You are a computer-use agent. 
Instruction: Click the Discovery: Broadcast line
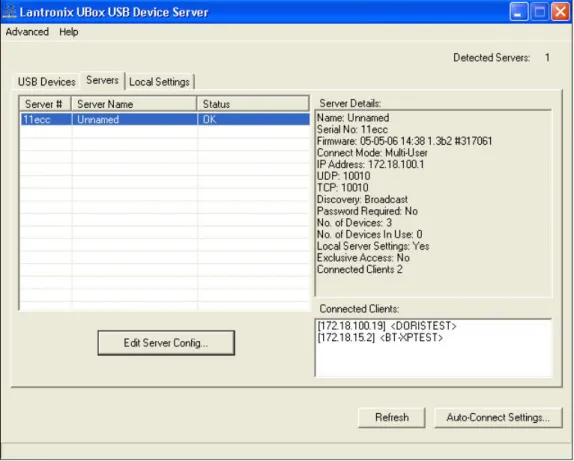tap(362, 200)
